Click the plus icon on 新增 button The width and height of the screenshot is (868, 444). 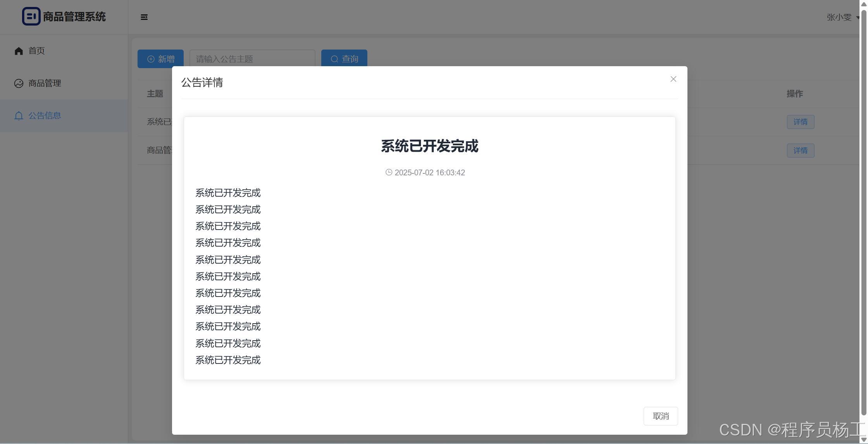tap(151, 59)
